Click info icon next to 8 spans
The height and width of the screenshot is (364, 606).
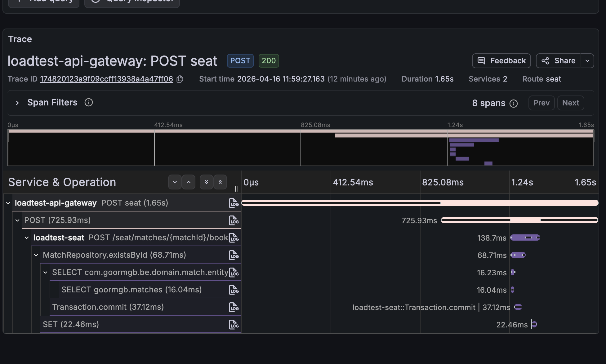coord(514,103)
